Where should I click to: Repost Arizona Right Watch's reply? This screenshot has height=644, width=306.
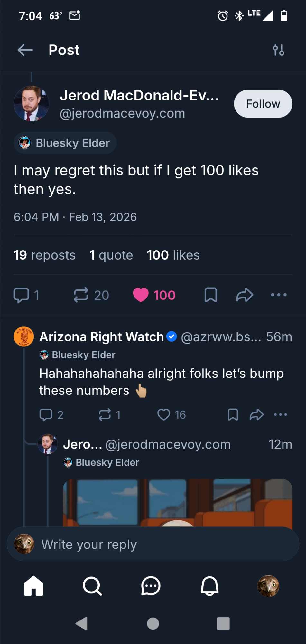point(105,415)
